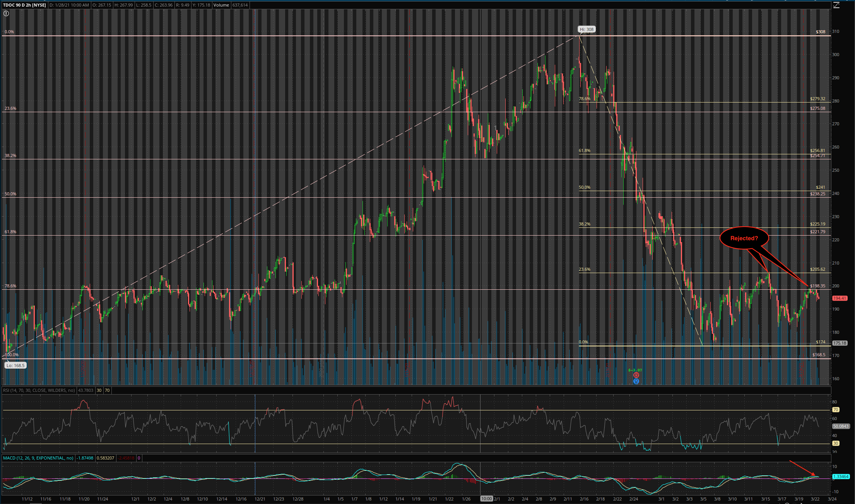
Task: Click the 50.0843 RSI value tag
Action: 840,426
